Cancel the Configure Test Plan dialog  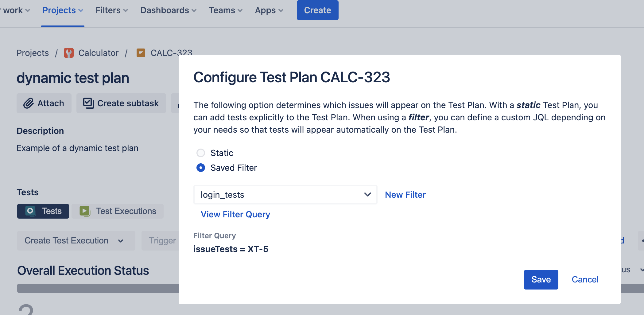click(585, 279)
